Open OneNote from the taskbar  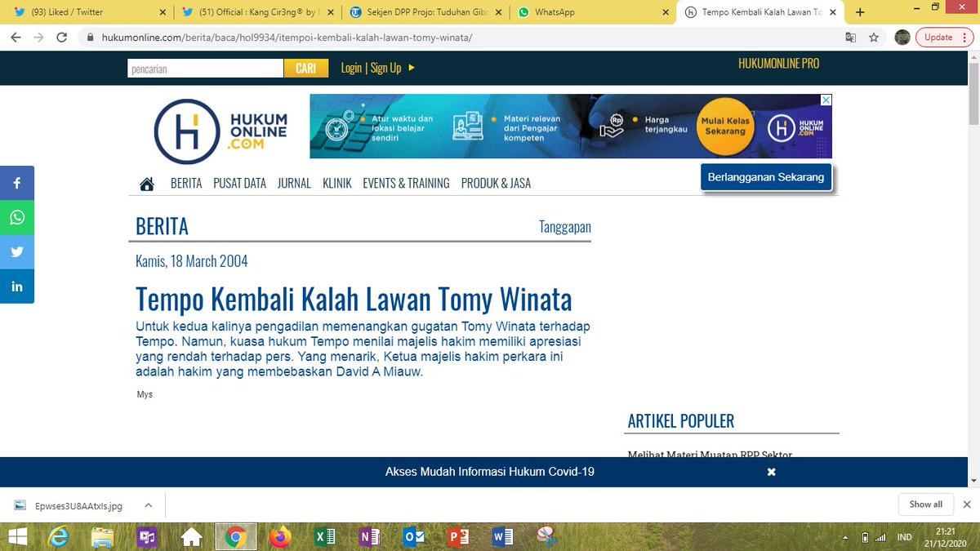(x=369, y=537)
